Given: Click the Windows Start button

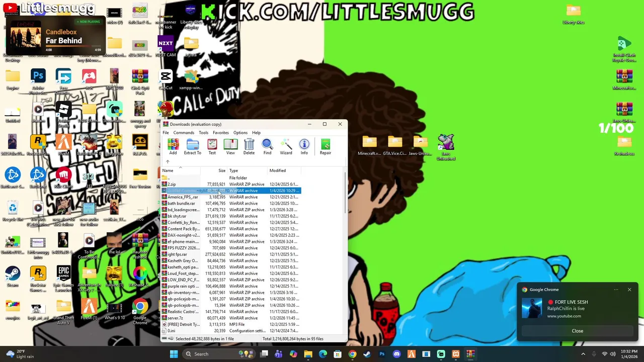Looking at the screenshot, I should click(174, 354).
